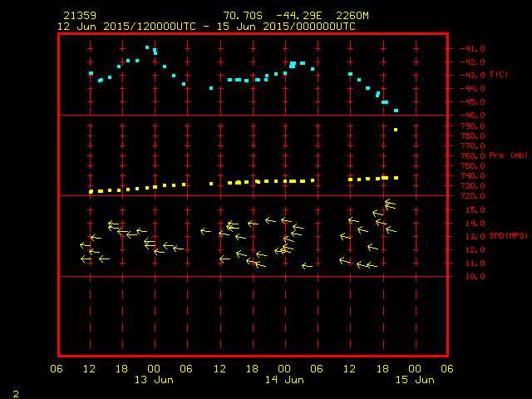Image resolution: width=532 pixels, height=399 pixels.
Task: Click the longitude label -44.29E
Action: [x=298, y=16]
